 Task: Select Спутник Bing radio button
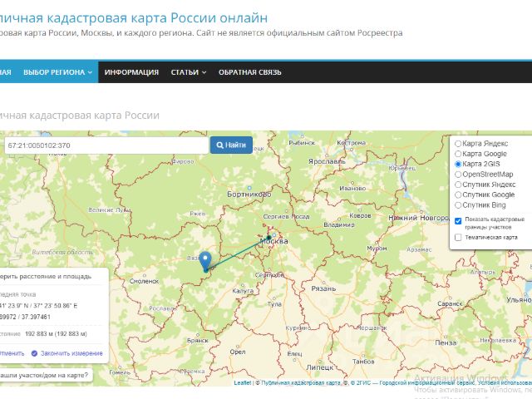click(458, 205)
